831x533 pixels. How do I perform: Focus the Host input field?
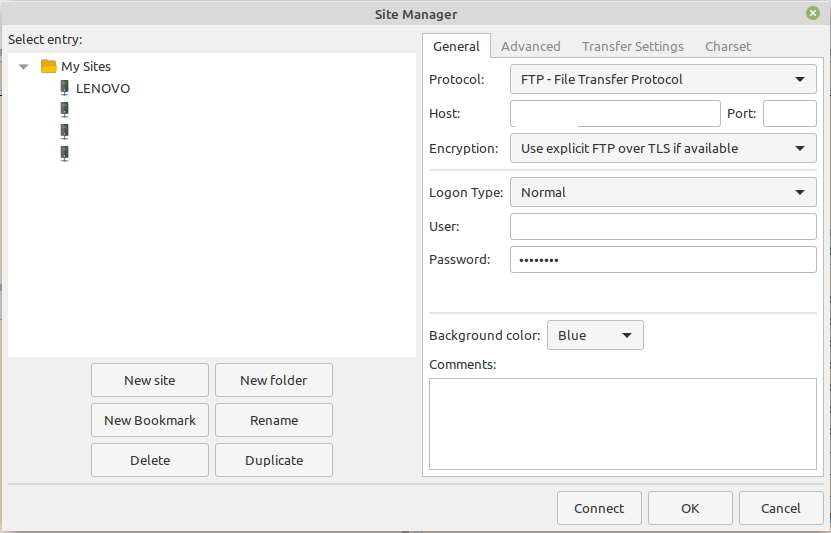coord(614,113)
